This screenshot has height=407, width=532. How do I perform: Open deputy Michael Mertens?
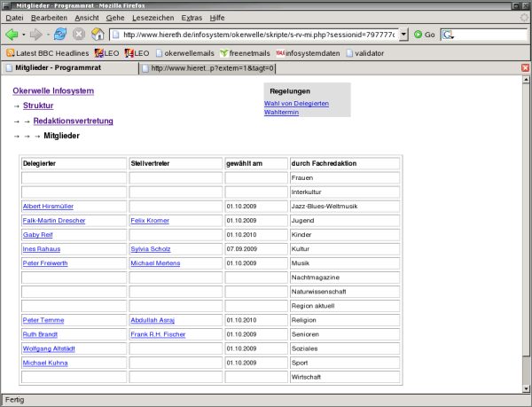tap(155, 263)
